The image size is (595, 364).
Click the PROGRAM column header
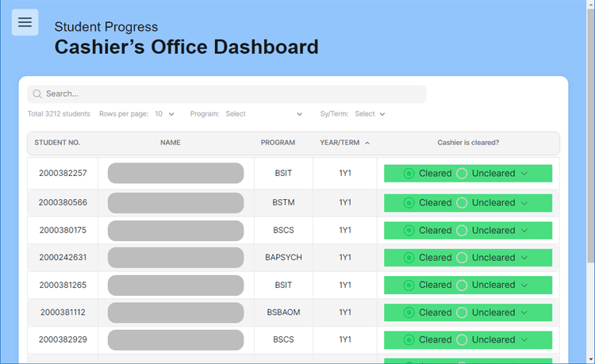[278, 144]
